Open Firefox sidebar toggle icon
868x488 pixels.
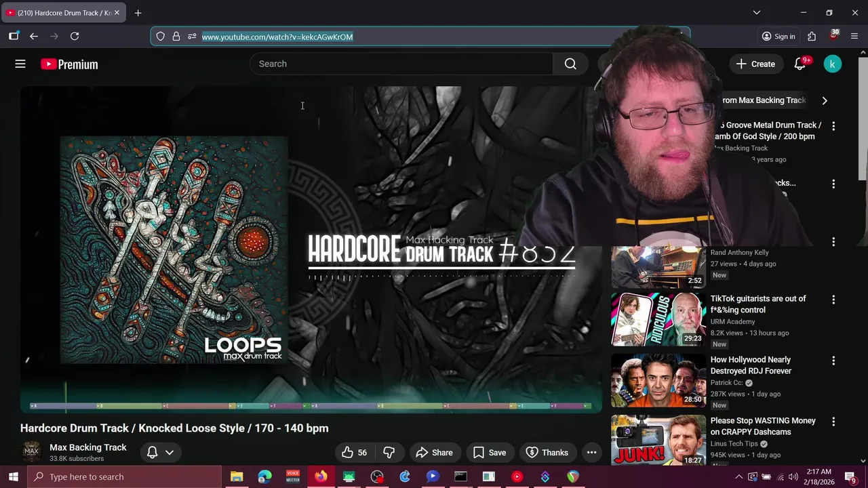pos(14,37)
